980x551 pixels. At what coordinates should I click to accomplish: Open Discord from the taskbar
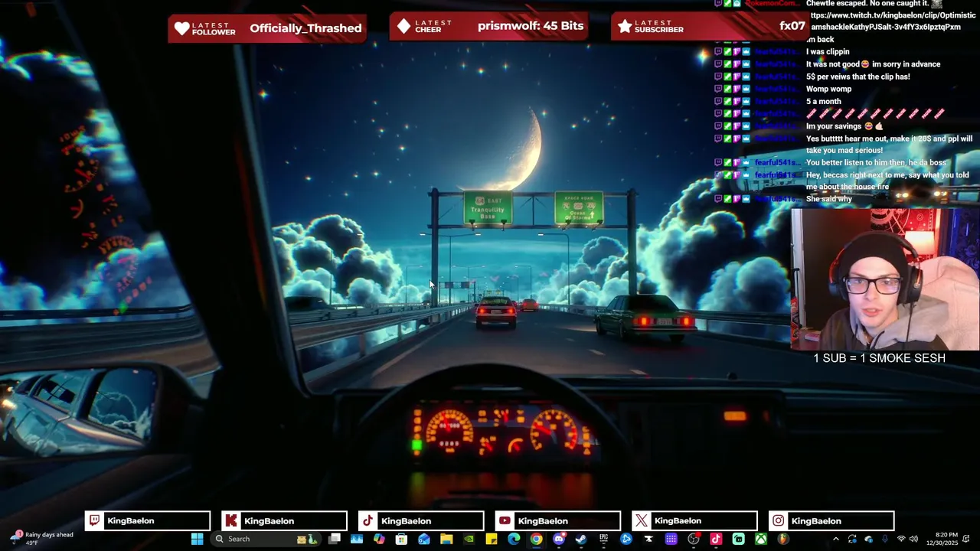pyautogui.click(x=559, y=539)
